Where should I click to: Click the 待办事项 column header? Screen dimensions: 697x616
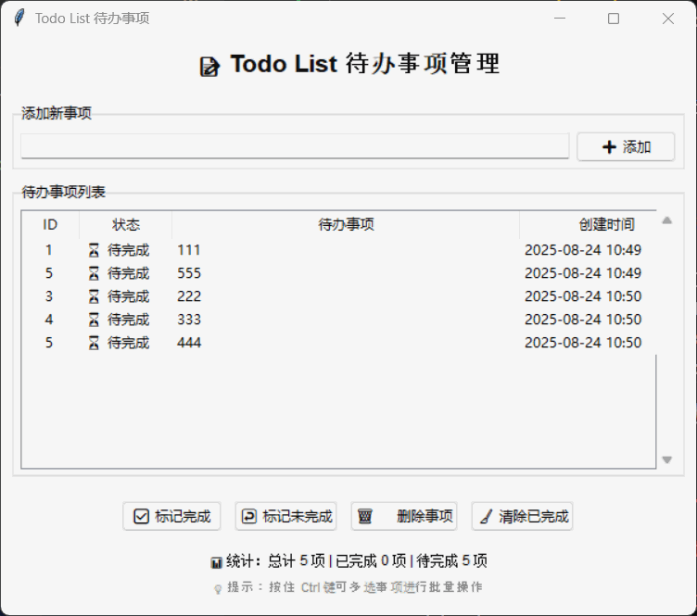[346, 225]
